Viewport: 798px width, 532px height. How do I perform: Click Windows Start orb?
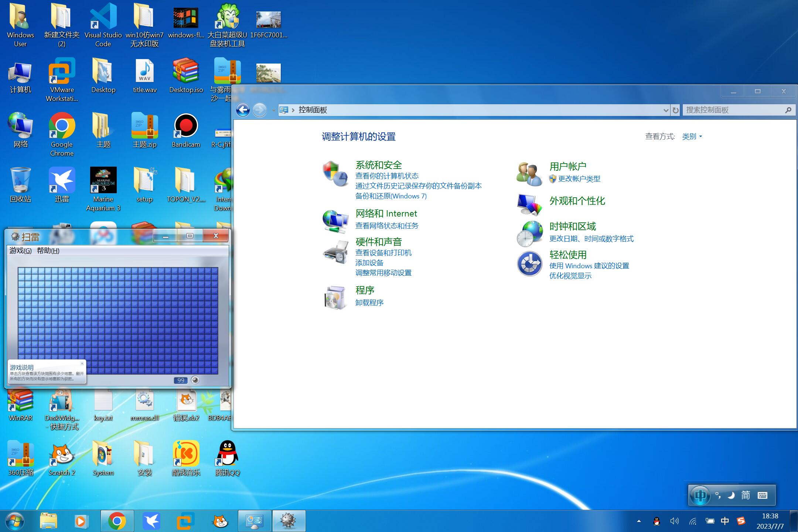[15, 521]
